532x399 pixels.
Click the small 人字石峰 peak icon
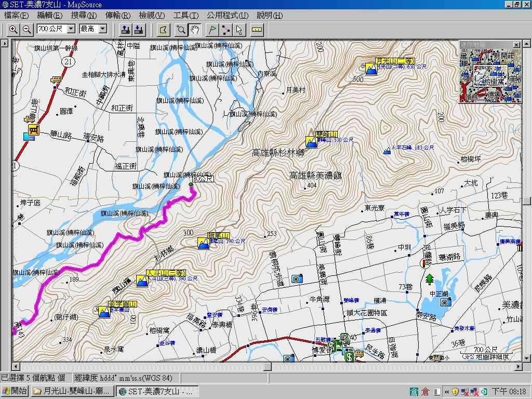(387, 151)
